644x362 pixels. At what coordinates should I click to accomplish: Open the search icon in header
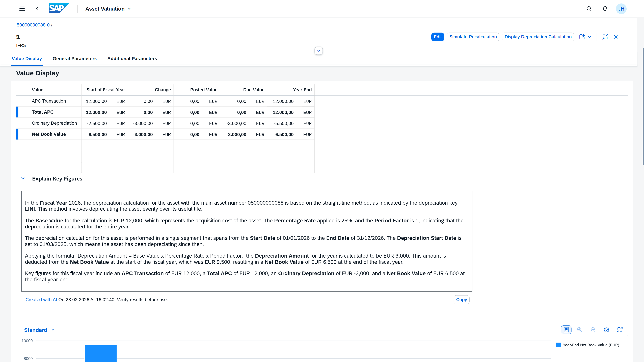pos(589,9)
